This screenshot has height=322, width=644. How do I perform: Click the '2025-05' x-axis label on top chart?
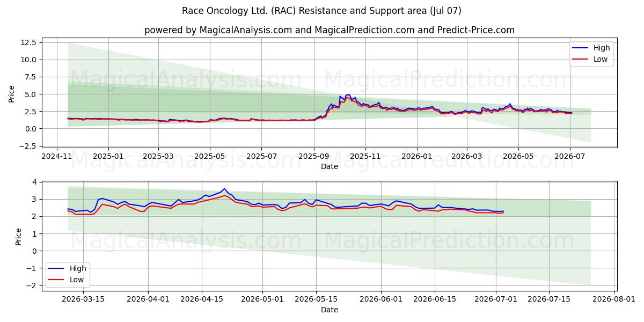pyautogui.click(x=209, y=156)
